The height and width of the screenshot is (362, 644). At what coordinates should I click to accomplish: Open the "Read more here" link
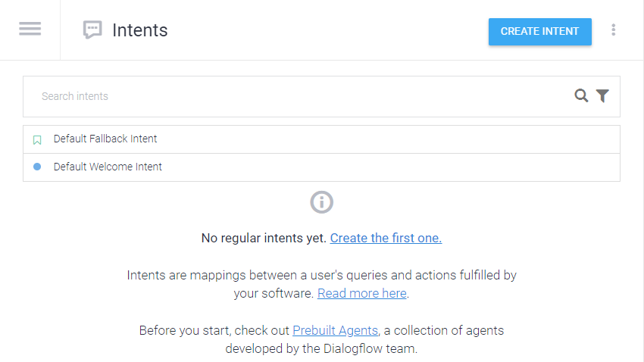click(x=361, y=293)
